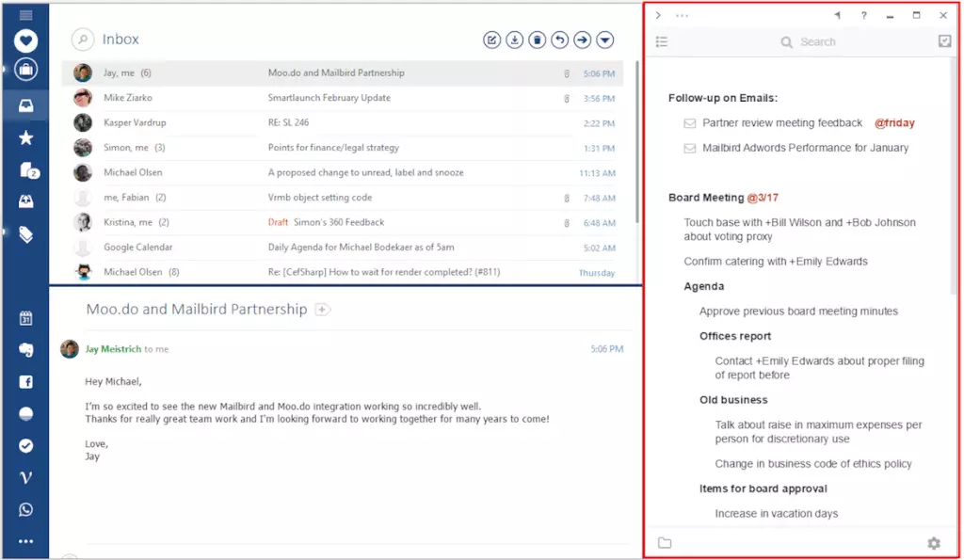The image size is (964, 560).
Task: Forward message with right arrow icon
Action: coord(582,40)
